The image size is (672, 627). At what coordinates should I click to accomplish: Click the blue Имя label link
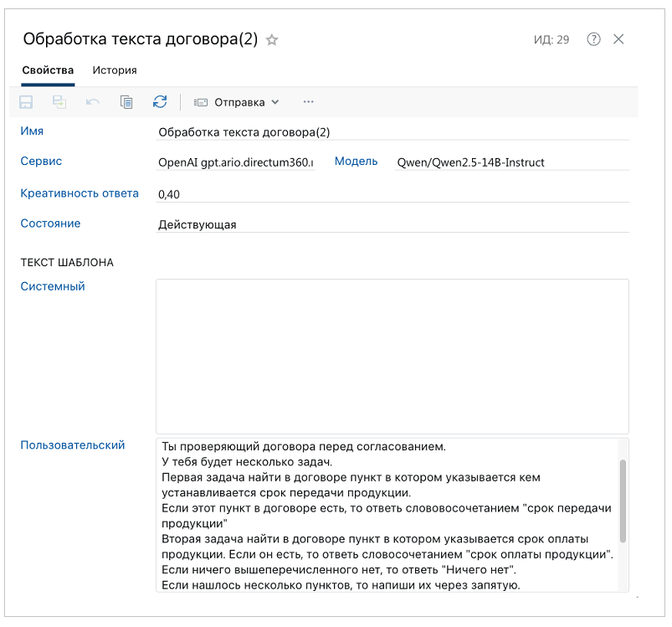[x=30, y=132]
